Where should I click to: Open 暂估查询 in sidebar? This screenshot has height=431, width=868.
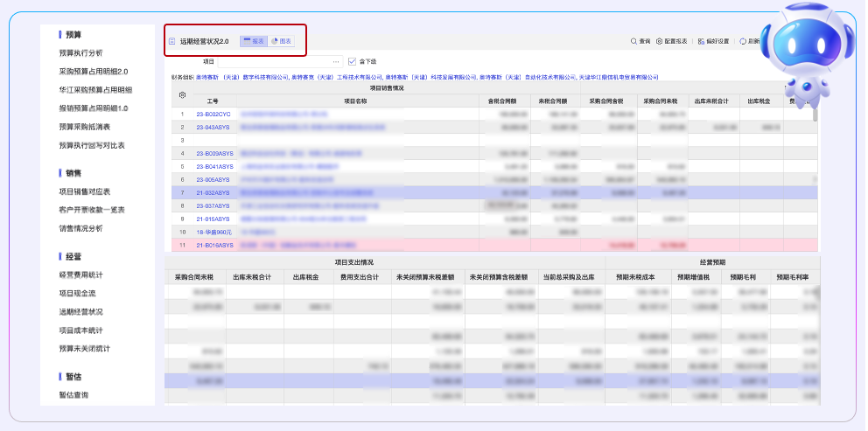tap(73, 395)
